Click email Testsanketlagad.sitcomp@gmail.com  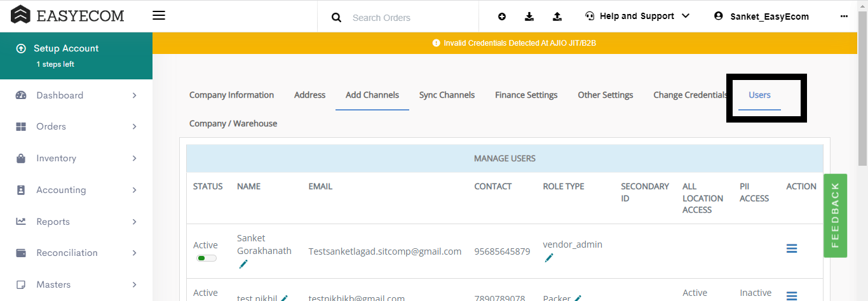tap(385, 251)
